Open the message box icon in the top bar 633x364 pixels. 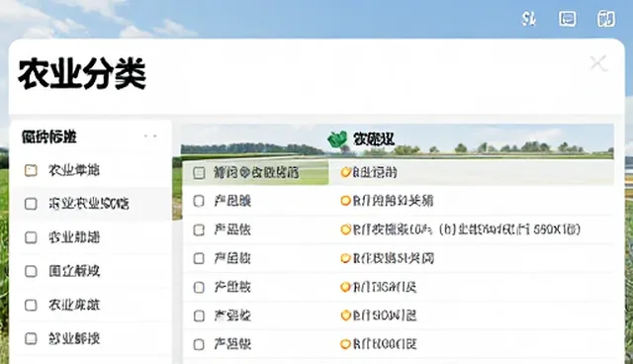point(567,19)
